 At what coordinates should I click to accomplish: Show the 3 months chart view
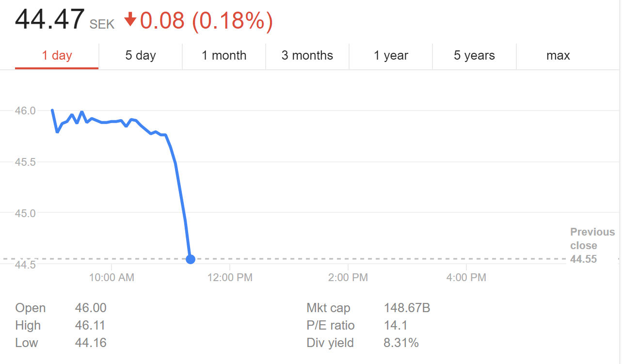coord(307,56)
